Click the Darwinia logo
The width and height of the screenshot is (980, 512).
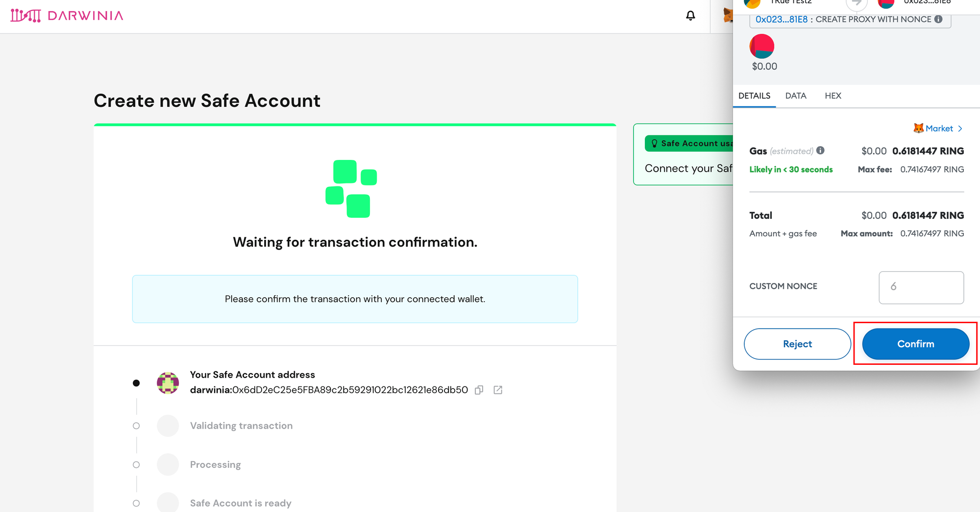(x=67, y=16)
